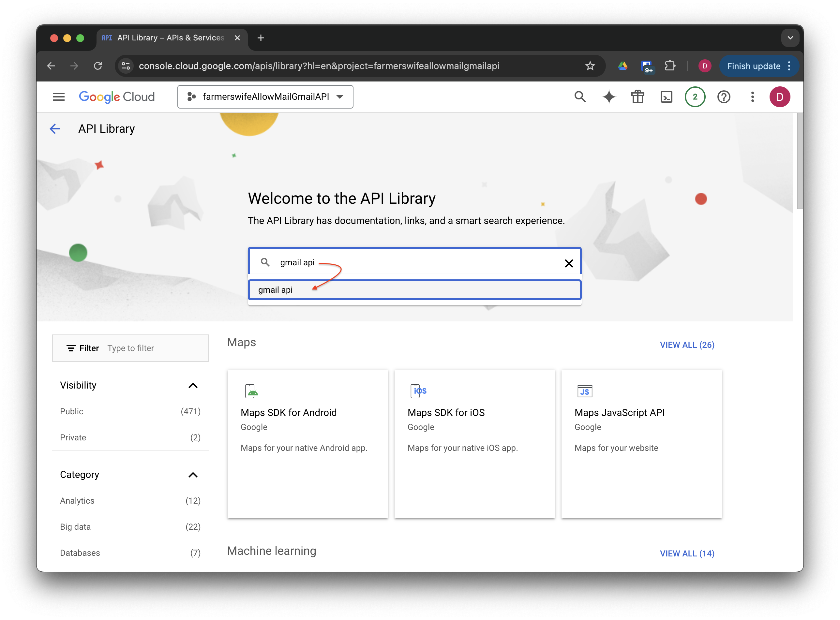Filter by Private visibility
The image size is (840, 620).
click(x=73, y=437)
